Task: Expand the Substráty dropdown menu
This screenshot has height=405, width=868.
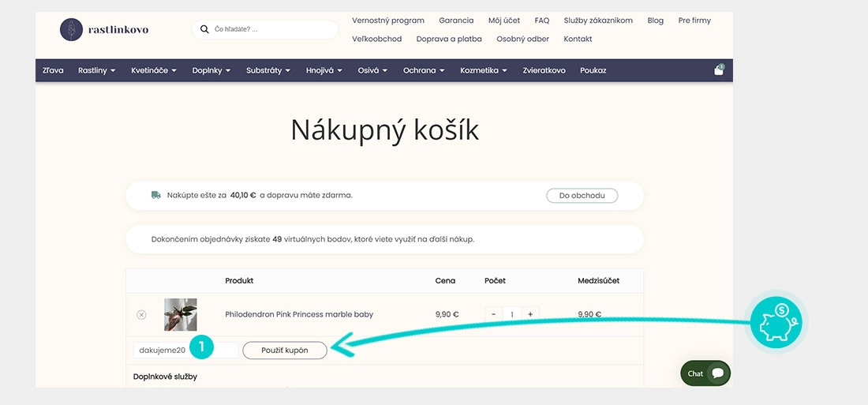Action: [x=268, y=70]
